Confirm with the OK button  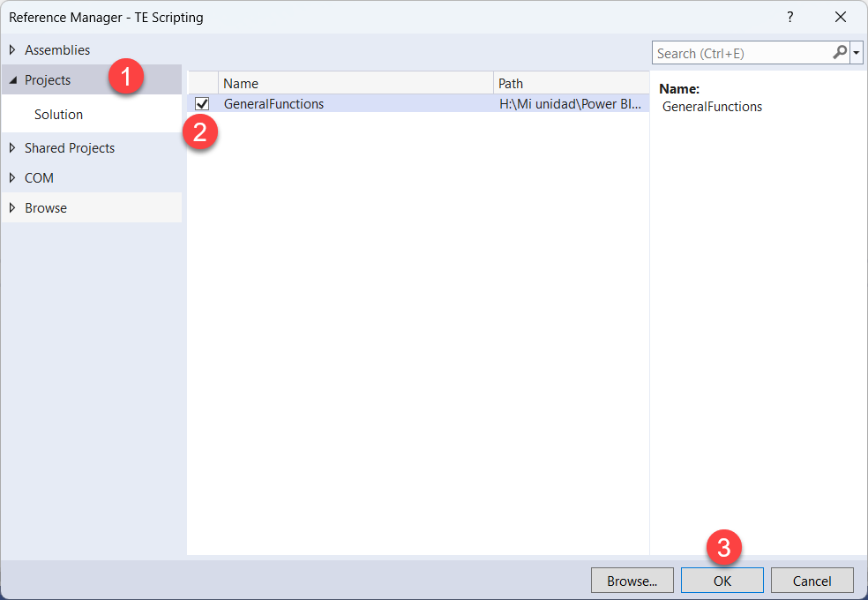click(722, 581)
